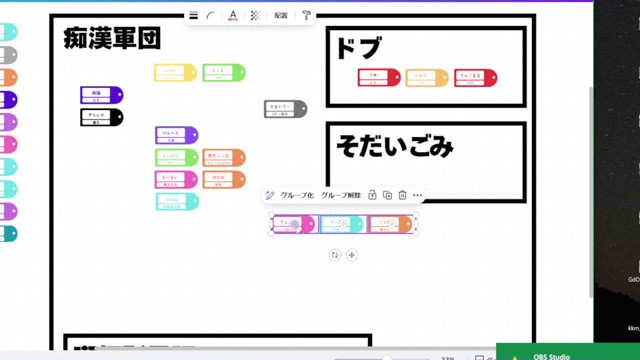The image size is (640, 360).
Task: Toggle the lock on the selection
Action: pyautogui.click(x=372, y=195)
